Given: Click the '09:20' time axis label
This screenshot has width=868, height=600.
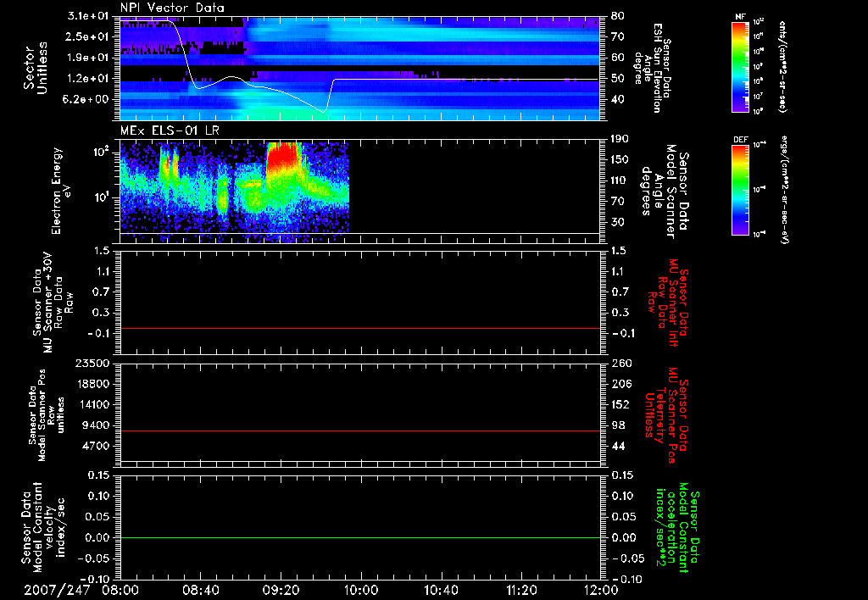Looking at the screenshot, I should click(281, 590).
